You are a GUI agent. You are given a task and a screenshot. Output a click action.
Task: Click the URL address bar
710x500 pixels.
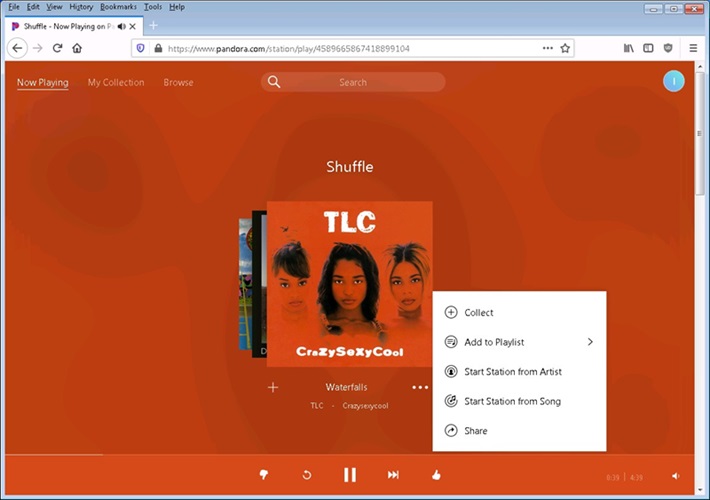[x=353, y=48]
